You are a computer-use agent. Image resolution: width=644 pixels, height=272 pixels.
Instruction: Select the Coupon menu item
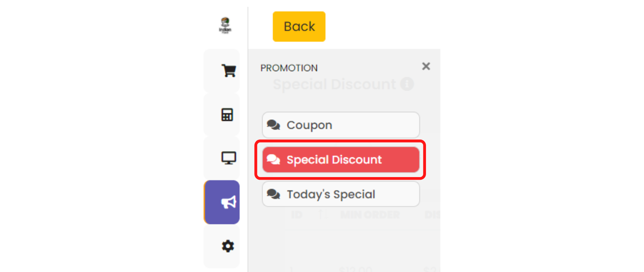point(341,125)
